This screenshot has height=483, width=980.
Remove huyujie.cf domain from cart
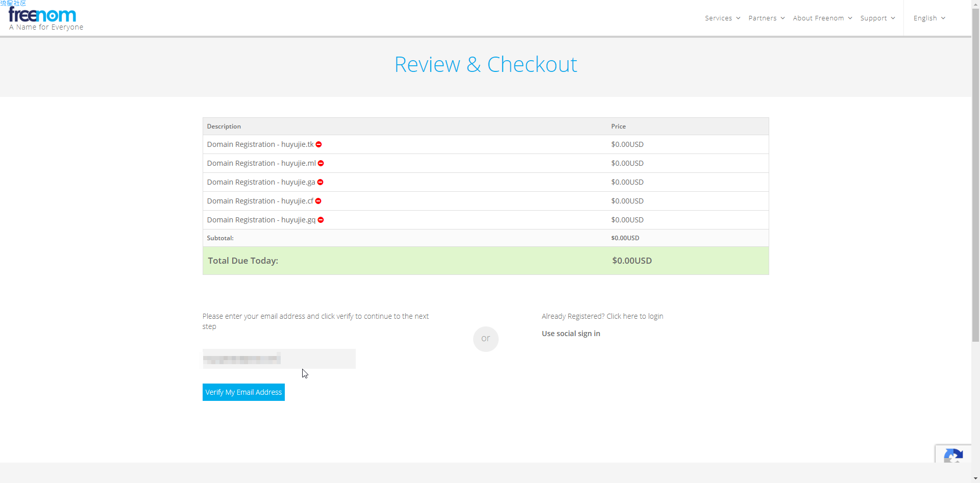pyautogui.click(x=318, y=201)
